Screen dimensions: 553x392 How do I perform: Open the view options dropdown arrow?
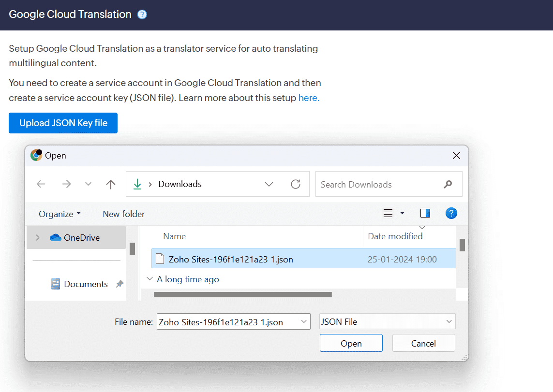[402, 213]
